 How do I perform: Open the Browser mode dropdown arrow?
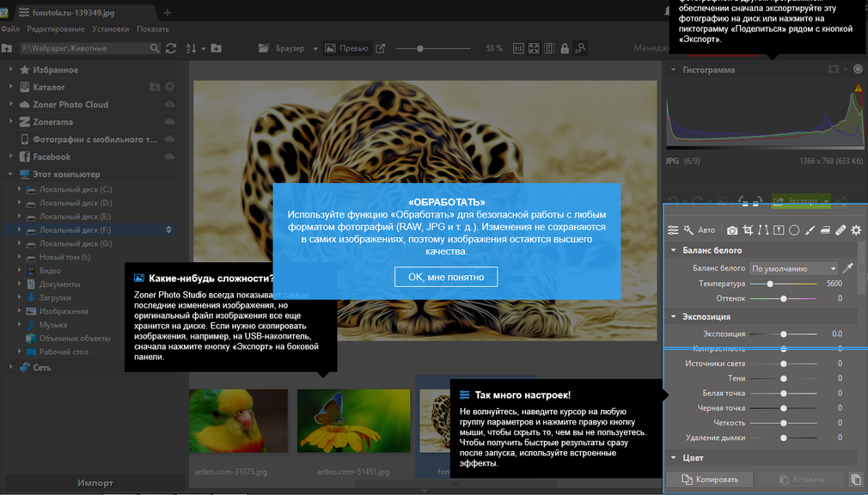click(x=315, y=49)
